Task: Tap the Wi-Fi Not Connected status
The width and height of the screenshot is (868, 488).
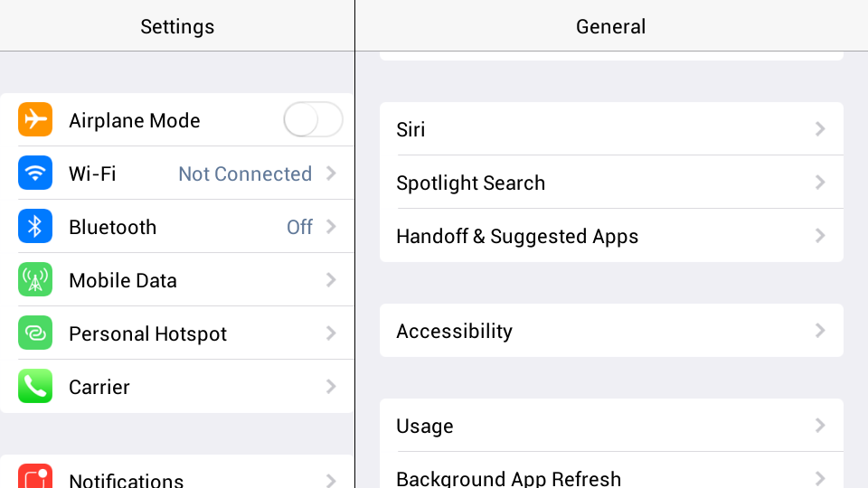Action: pos(245,174)
